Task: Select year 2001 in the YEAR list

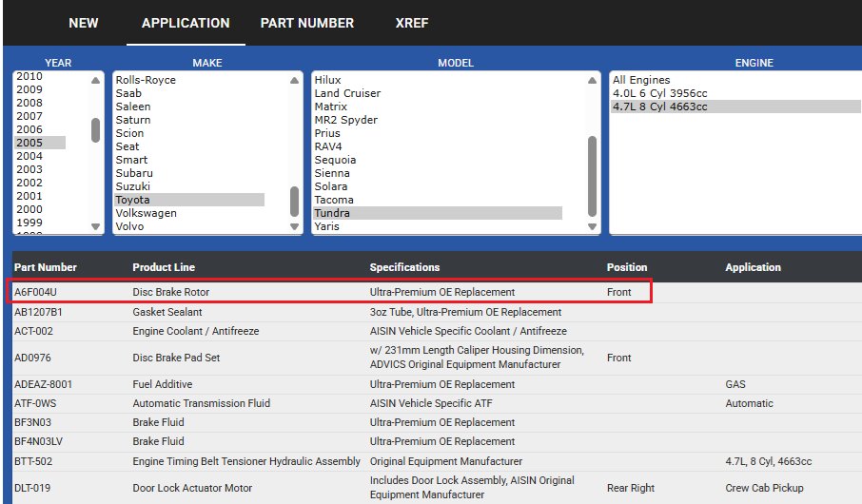Action: 29,196
